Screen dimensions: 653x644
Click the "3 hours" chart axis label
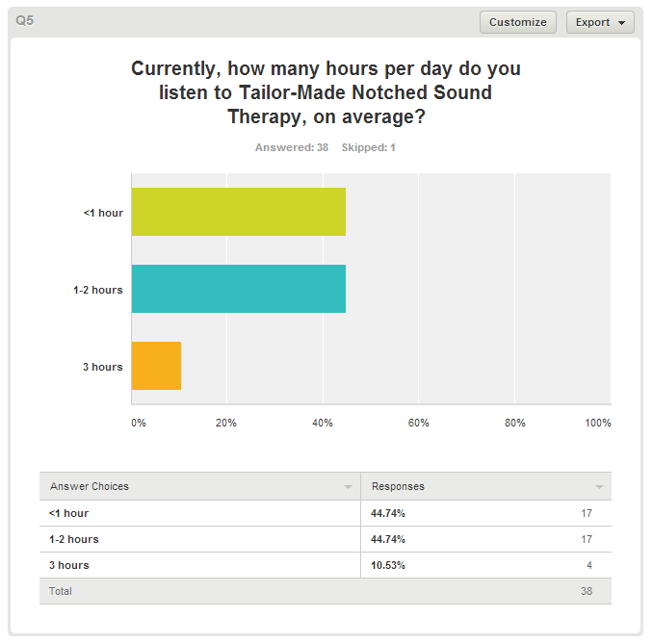click(102, 367)
